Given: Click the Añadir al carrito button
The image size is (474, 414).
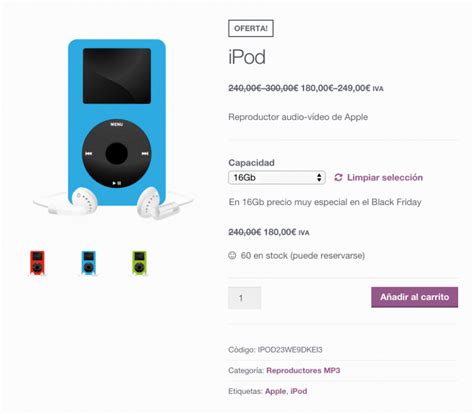Looking at the screenshot, I should point(414,297).
